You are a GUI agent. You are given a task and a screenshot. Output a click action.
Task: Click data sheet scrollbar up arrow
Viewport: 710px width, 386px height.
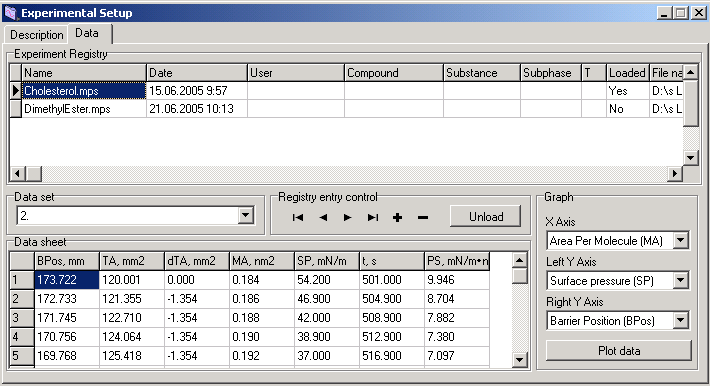(519, 260)
